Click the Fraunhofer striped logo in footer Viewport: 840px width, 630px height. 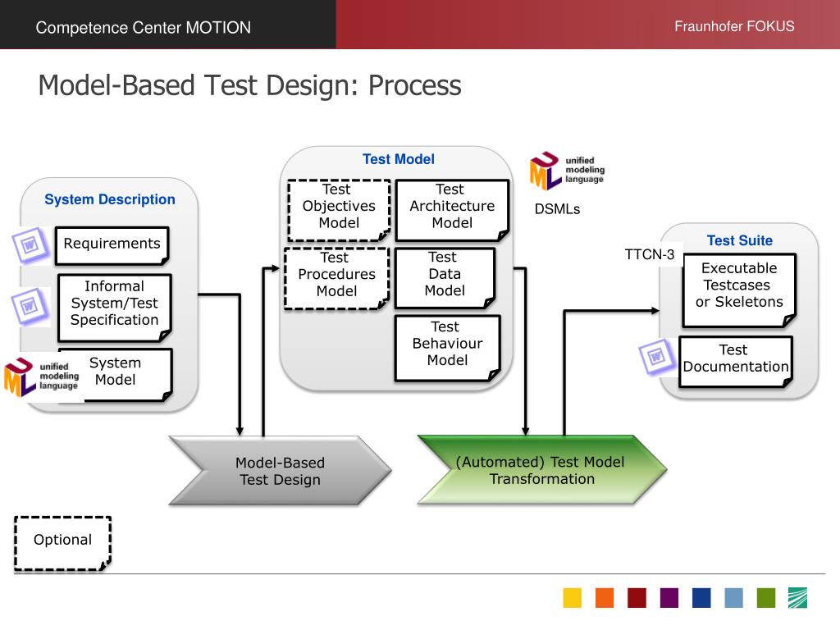tap(797, 598)
